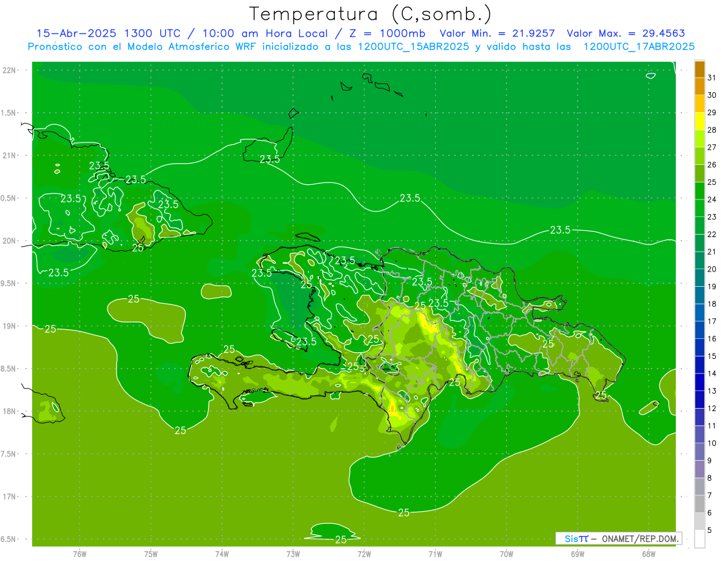This screenshot has height=562, width=728.
Task: Click the green swatch between 23 and 24
Action: [x=699, y=209]
